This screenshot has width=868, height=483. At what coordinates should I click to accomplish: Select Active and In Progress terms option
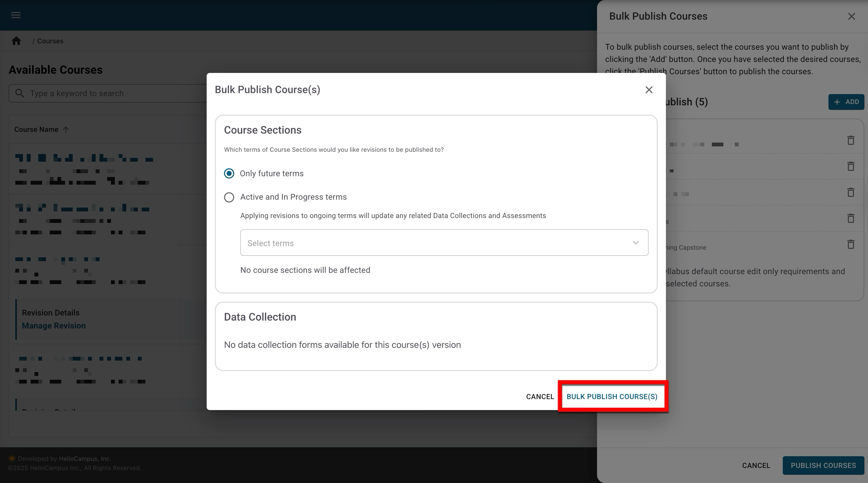229,197
